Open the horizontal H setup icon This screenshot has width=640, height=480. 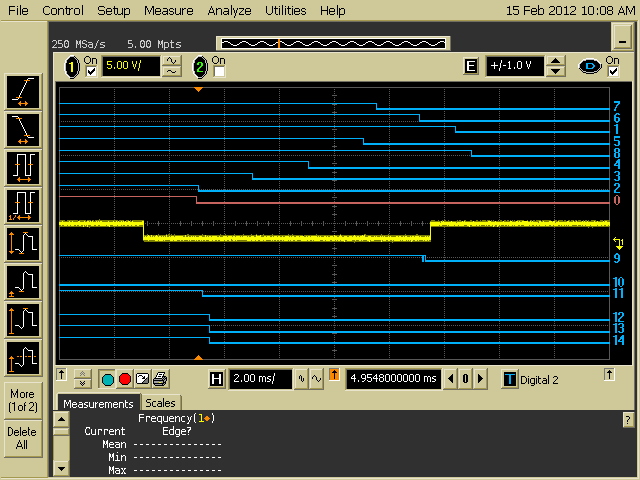(x=216, y=379)
